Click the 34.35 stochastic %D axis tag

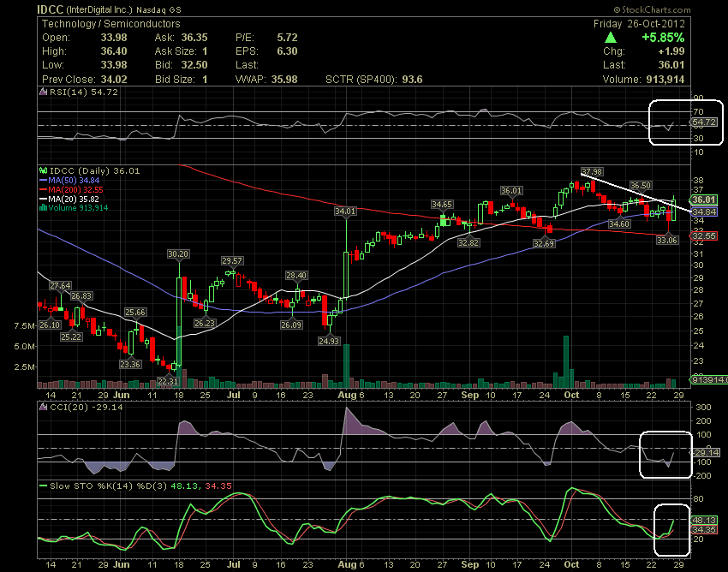click(704, 530)
